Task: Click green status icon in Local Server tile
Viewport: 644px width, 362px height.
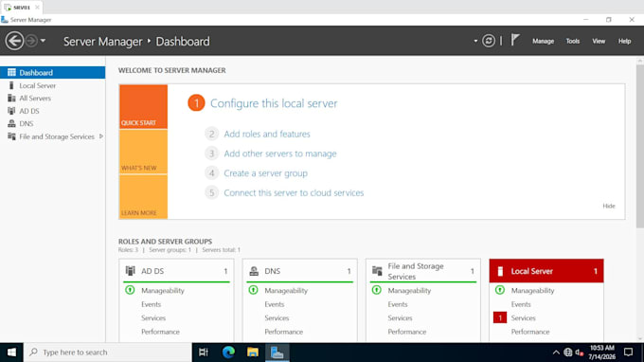Action: (x=499, y=290)
